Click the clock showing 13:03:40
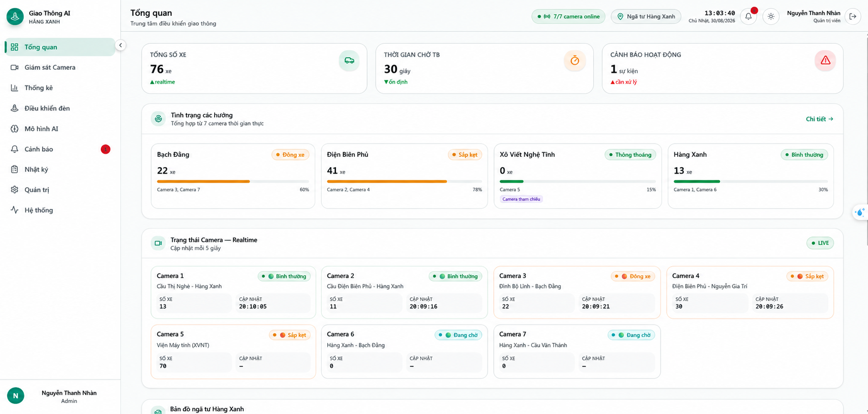The image size is (868, 414). tap(719, 13)
